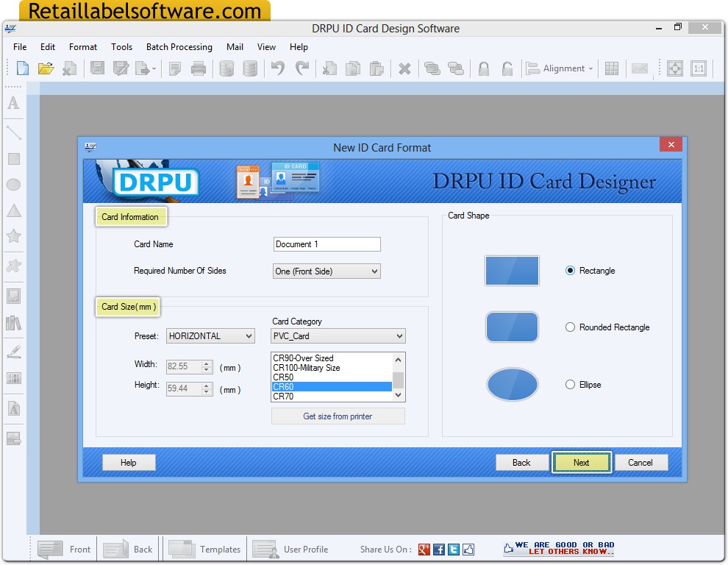Screen dimensions: 728x565
Task: Open the Tools menu
Action: click(x=121, y=47)
